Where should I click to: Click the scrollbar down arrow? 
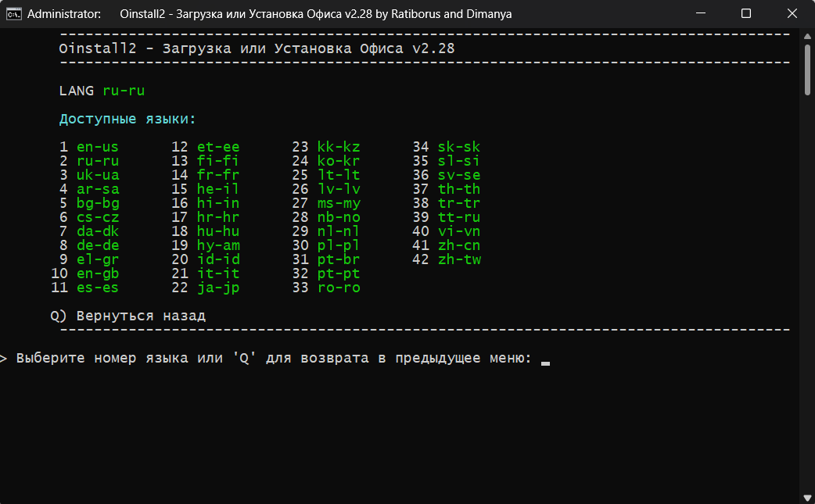click(x=807, y=499)
